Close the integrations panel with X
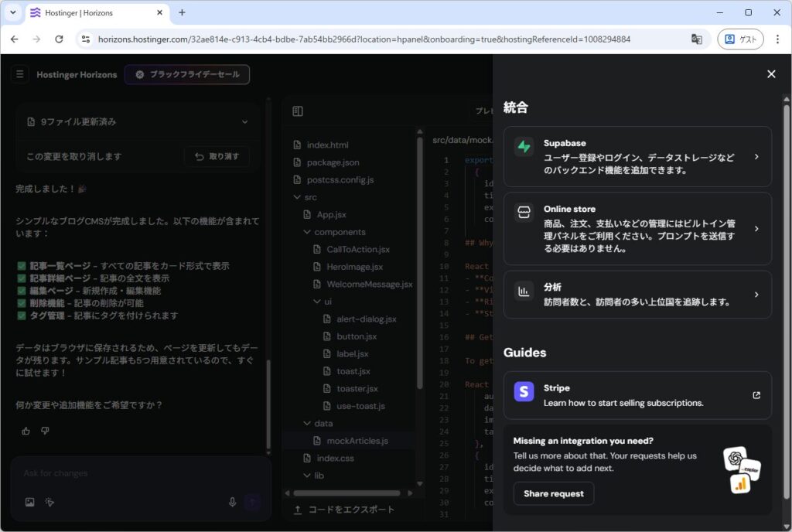The width and height of the screenshot is (792, 532). click(770, 74)
